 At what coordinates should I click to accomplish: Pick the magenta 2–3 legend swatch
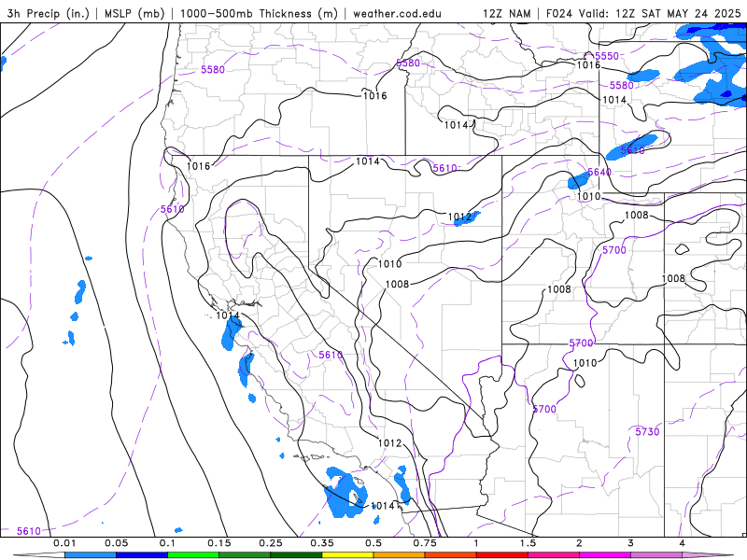(x=604, y=555)
